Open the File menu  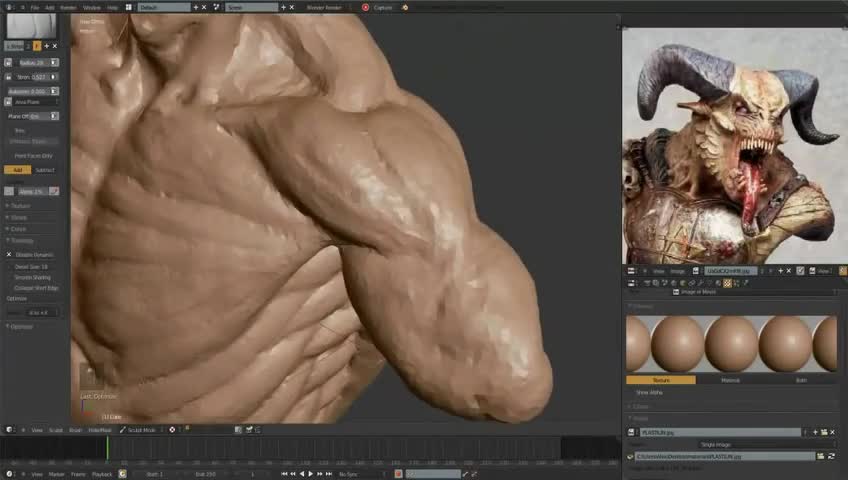coord(35,7)
